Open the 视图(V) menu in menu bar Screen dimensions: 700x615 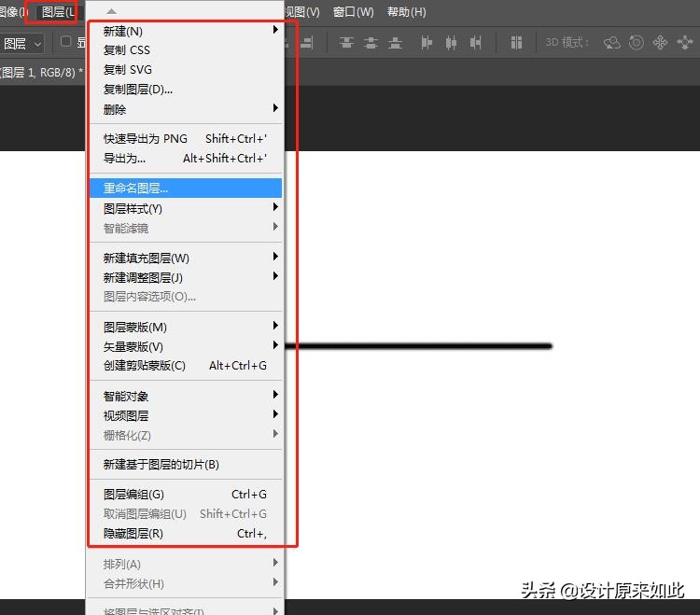303,12
